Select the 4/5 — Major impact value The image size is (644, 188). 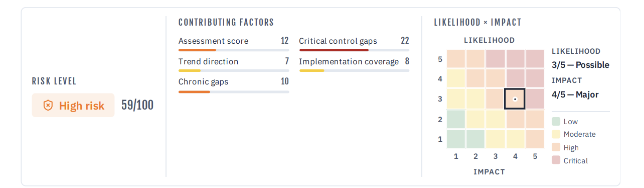click(x=575, y=94)
